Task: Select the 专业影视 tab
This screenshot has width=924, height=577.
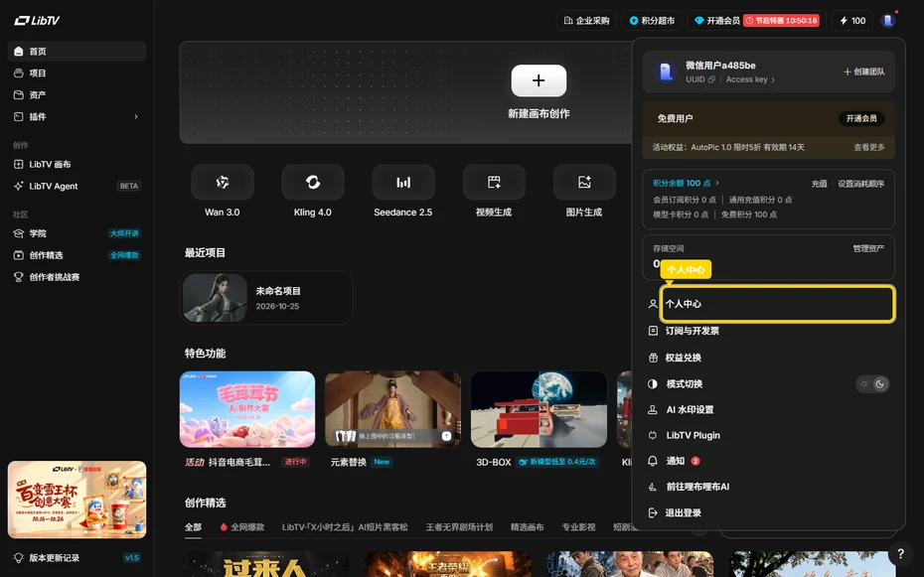Action: [x=578, y=527]
